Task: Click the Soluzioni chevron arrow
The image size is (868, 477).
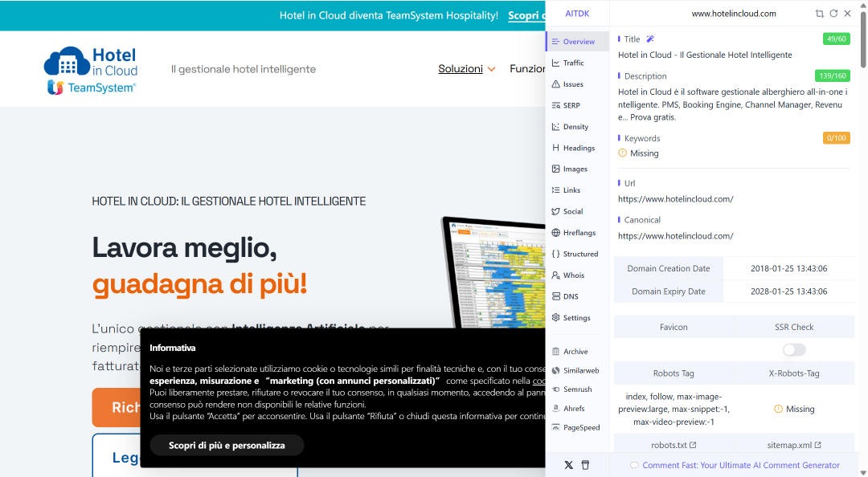Action: [491, 69]
